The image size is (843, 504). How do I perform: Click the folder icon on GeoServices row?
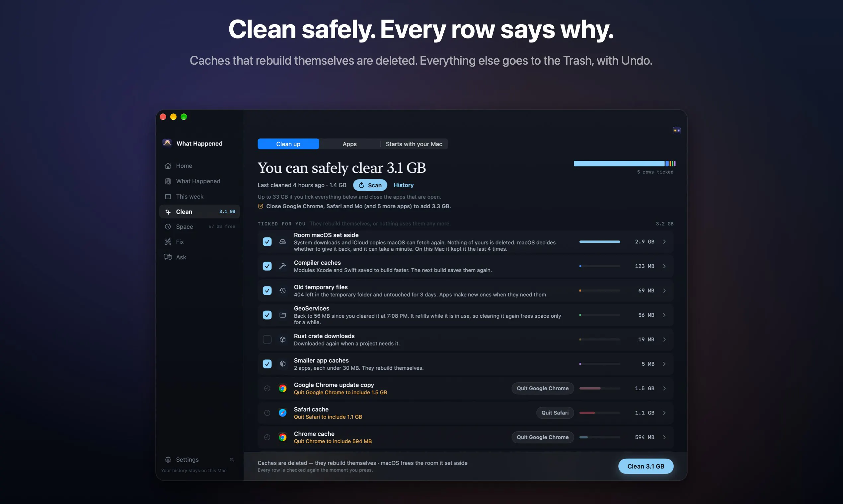[282, 315]
